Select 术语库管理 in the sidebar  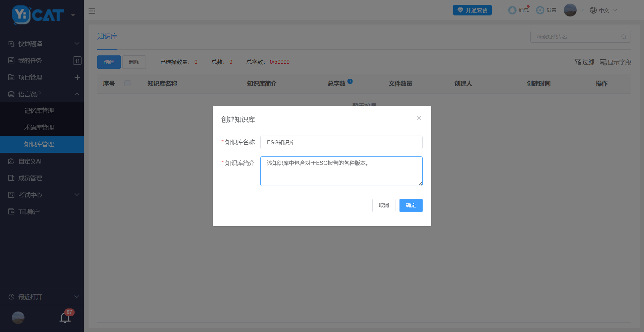point(39,128)
